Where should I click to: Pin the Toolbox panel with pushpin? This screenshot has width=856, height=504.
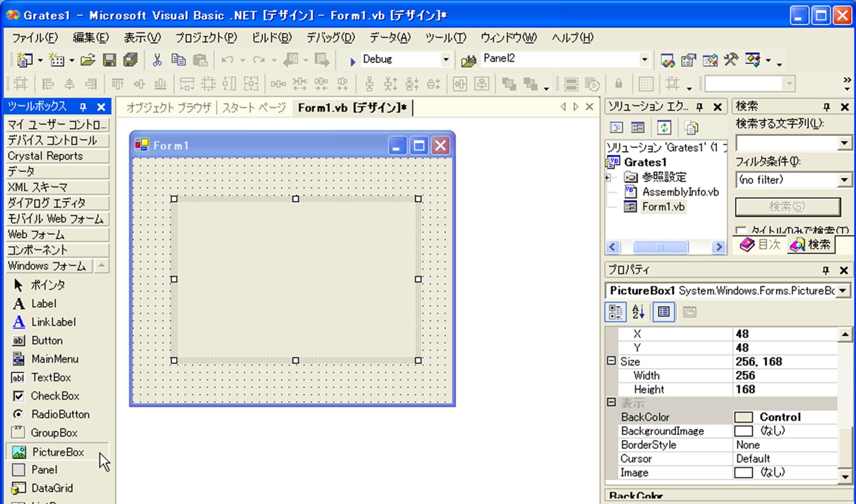click(83, 107)
